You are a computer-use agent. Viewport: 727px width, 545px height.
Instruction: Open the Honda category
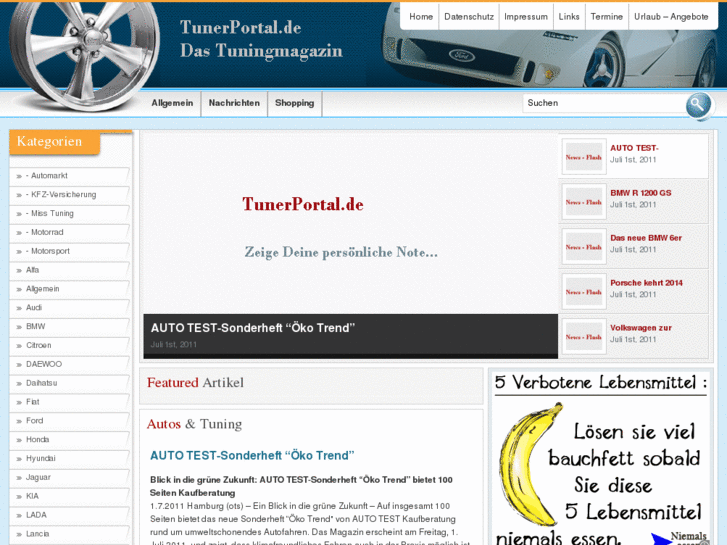point(38,439)
